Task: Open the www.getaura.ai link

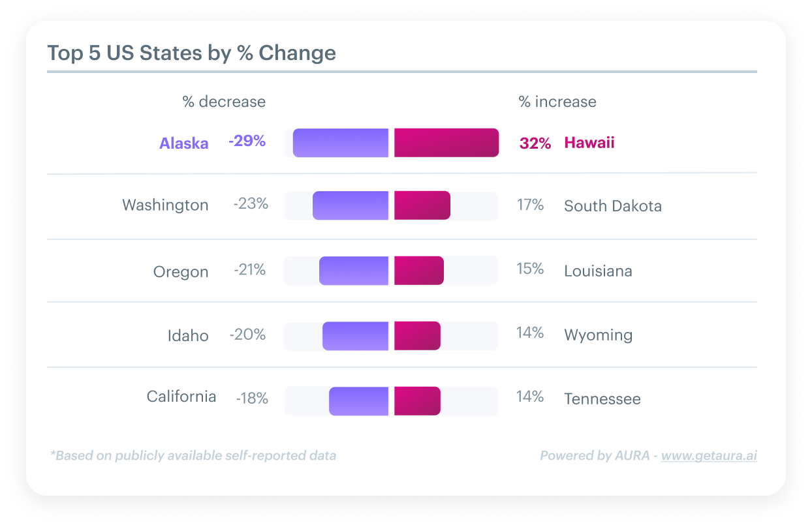Action: point(709,456)
